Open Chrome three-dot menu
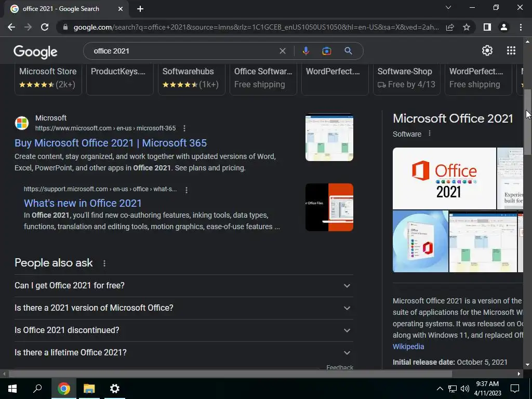The image size is (532, 399). [x=521, y=27]
